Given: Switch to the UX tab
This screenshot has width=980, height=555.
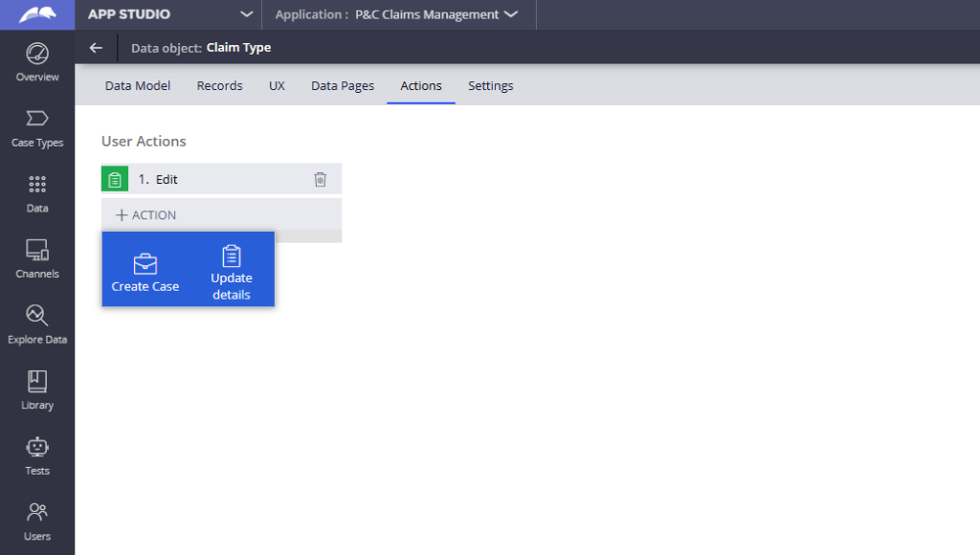Looking at the screenshot, I should [x=277, y=85].
